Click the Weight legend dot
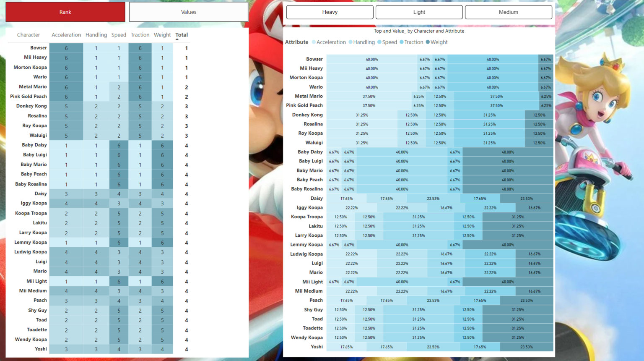The height and width of the screenshot is (361, 644). click(x=428, y=42)
